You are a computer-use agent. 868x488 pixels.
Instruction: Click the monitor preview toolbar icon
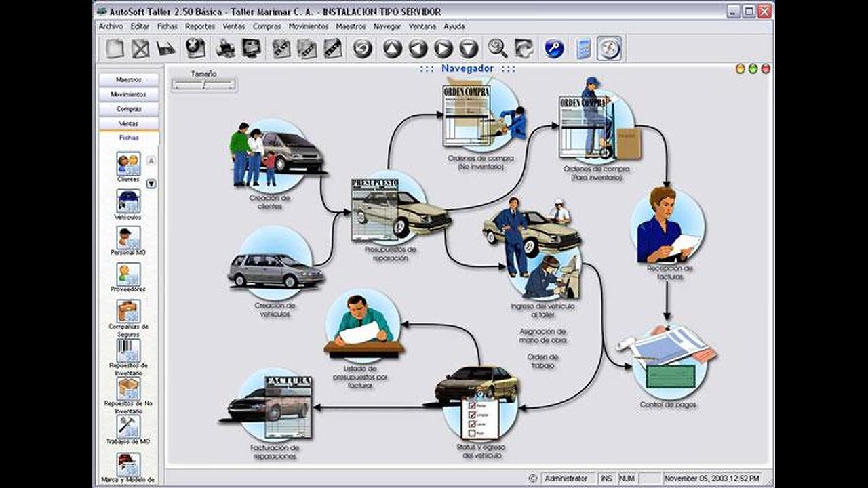coord(251,48)
